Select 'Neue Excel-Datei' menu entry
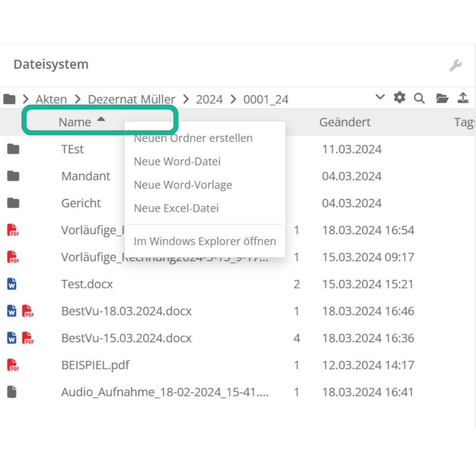Viewport: 476px width, 476px height. click(x=176, y=208)
